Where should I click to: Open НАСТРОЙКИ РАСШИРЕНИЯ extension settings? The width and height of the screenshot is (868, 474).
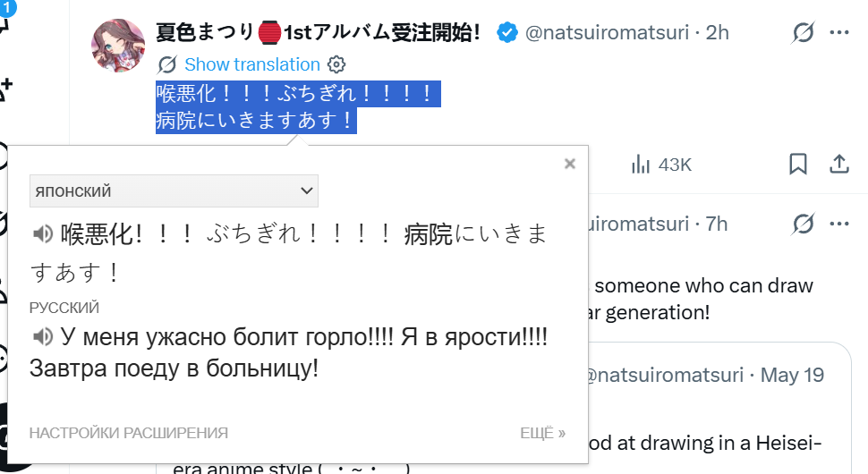pyautogui.click(x=129, y=433)
